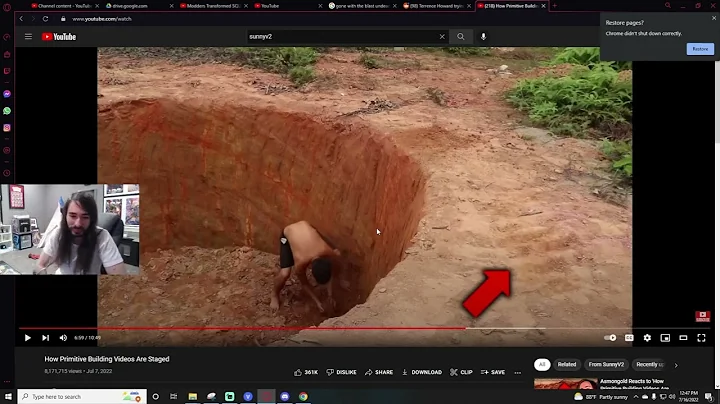Enter full screen mode
Image resolution: width=720 pixels, height=404 pixels.
[701, 338]
